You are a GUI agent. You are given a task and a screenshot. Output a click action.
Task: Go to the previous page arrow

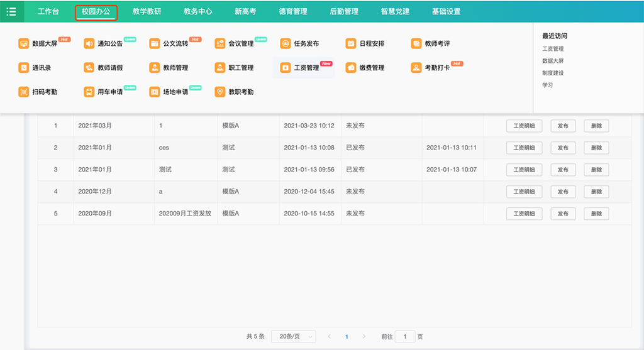pos(330,337)
